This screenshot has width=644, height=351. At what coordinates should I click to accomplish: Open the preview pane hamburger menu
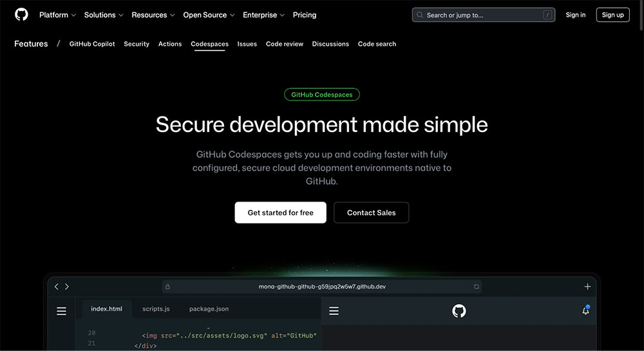(334, 311)
